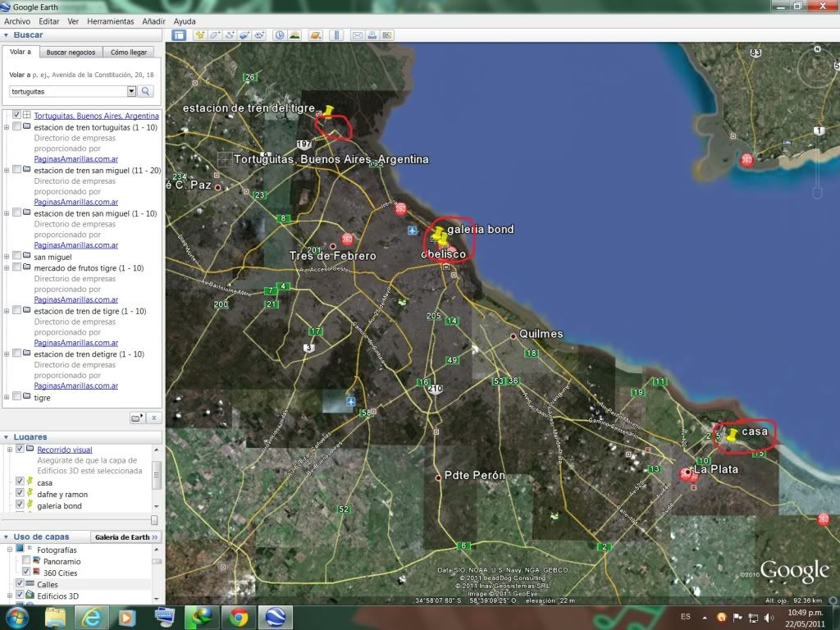Show the ruler tool
The height and width of the screenshot is (630, 840).
click(x=337, y=35)
